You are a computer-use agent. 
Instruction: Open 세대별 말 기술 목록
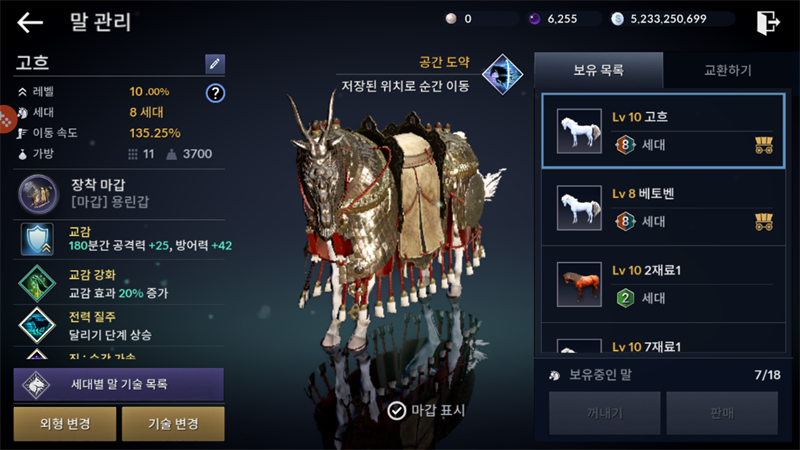tap(118, 384)
